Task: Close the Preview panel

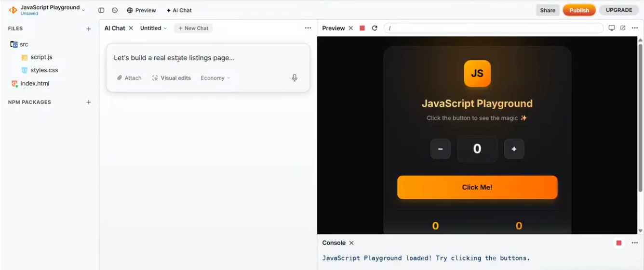Action: (x=350, y=28)
